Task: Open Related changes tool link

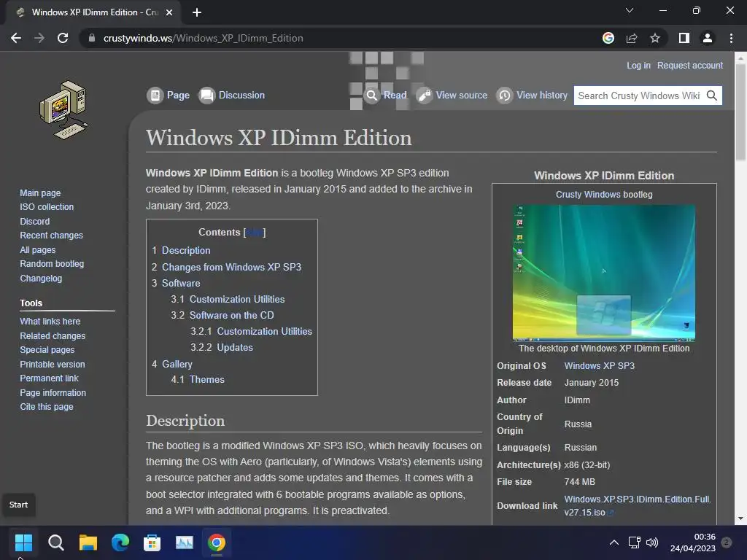Action: (53, 335)
